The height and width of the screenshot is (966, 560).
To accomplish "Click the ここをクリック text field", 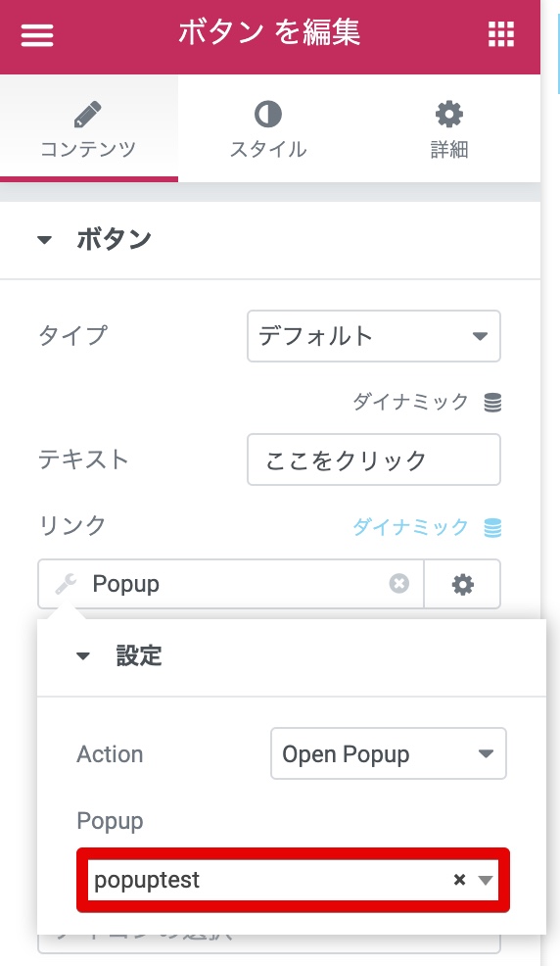I will tap(374, 460).
